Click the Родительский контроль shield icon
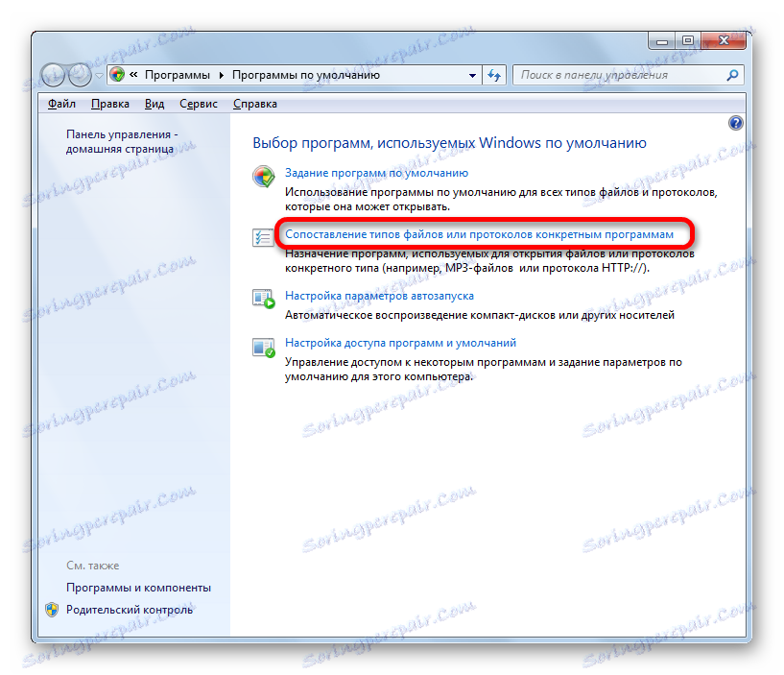 [52, 610]
